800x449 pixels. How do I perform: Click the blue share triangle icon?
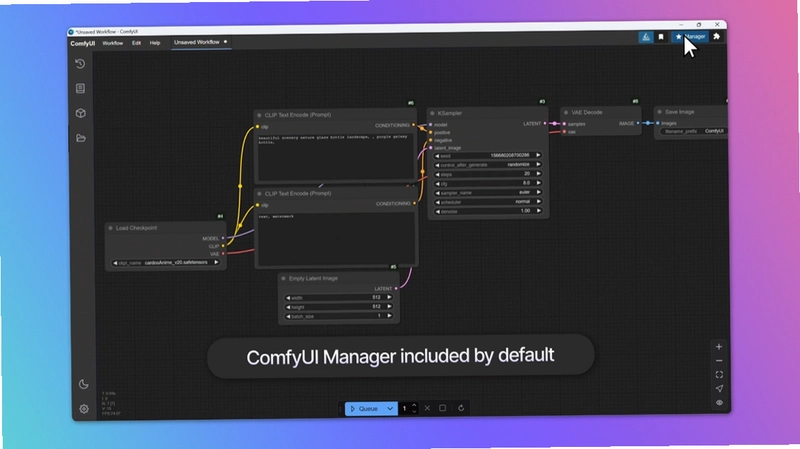pyautogui.click(x=645, y=37)
